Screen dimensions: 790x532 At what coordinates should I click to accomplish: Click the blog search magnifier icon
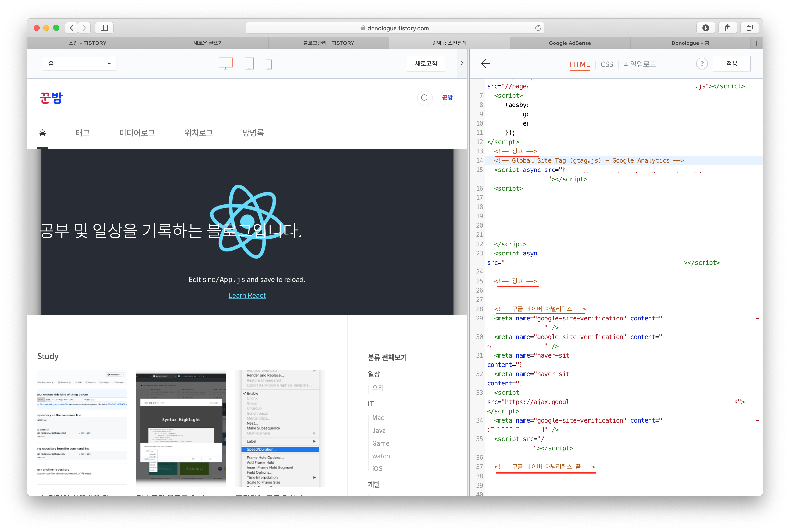click(425, 98)
